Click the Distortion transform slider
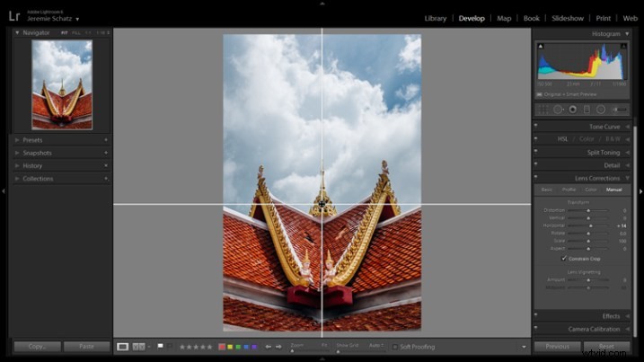 pyautogui.click(x=588, y=210)
